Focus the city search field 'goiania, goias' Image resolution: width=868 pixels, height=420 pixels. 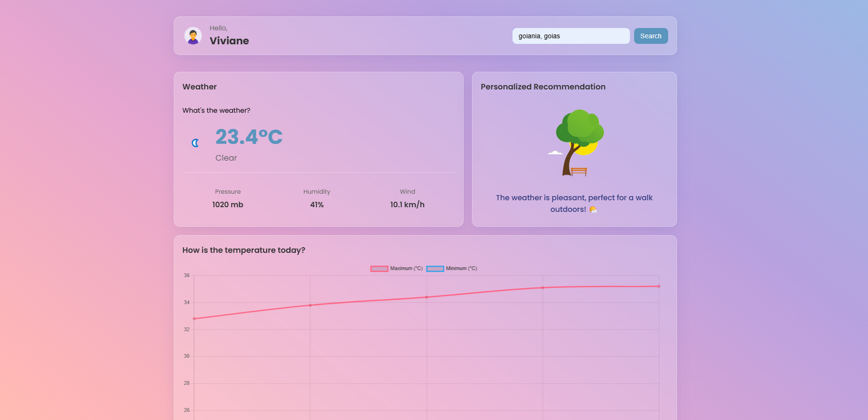571,36
